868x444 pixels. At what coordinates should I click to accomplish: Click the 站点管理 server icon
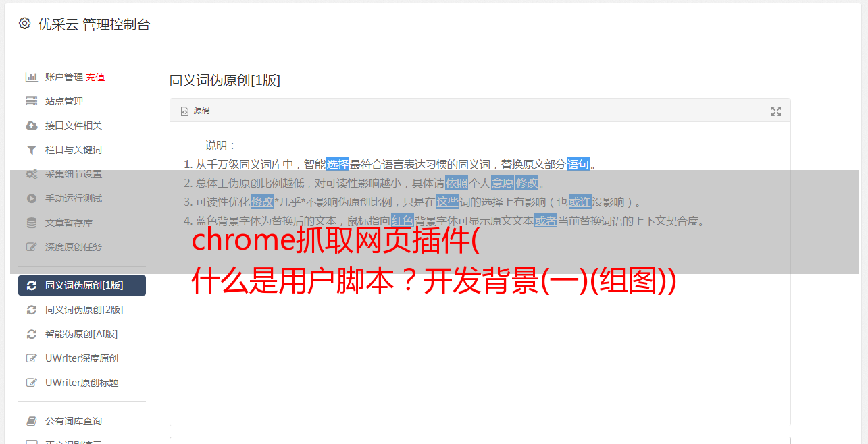click(31, 101)
